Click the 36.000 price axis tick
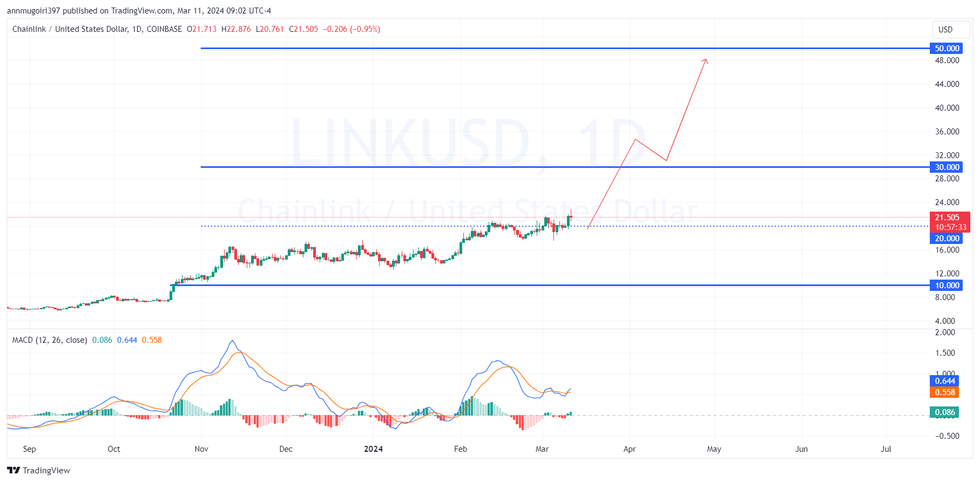Viewport: 980px width, 482px height. pyautogui.click(x=947, y=132)
